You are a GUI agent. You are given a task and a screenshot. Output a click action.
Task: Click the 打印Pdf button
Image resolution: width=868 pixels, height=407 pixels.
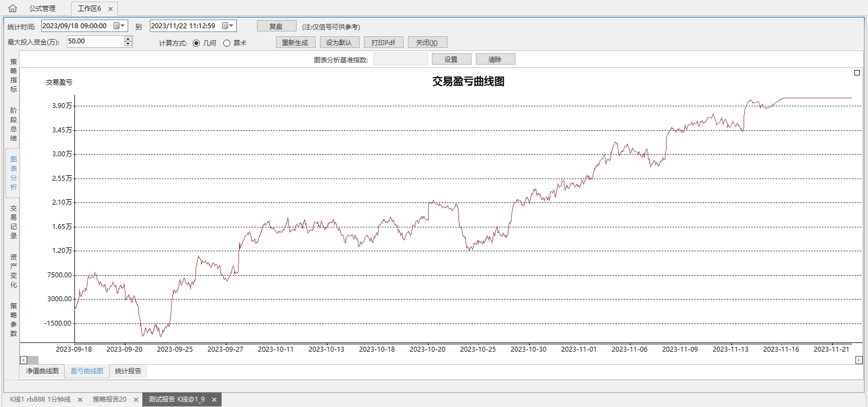coord(383,42)
